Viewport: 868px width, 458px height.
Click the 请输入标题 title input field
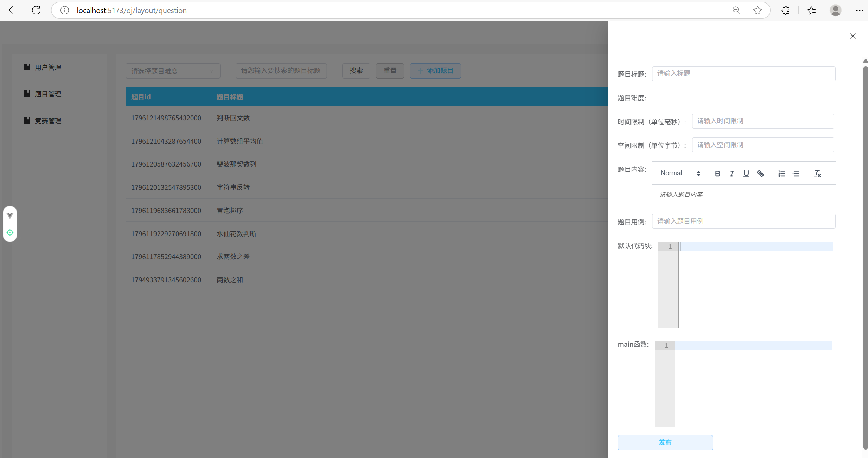(x=743, y=74)
